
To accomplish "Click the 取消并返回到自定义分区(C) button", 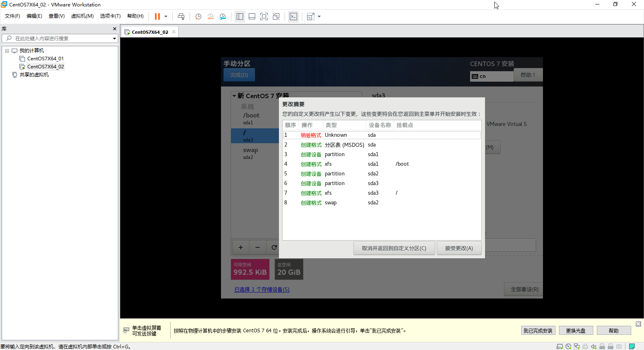I will (394, 248).
